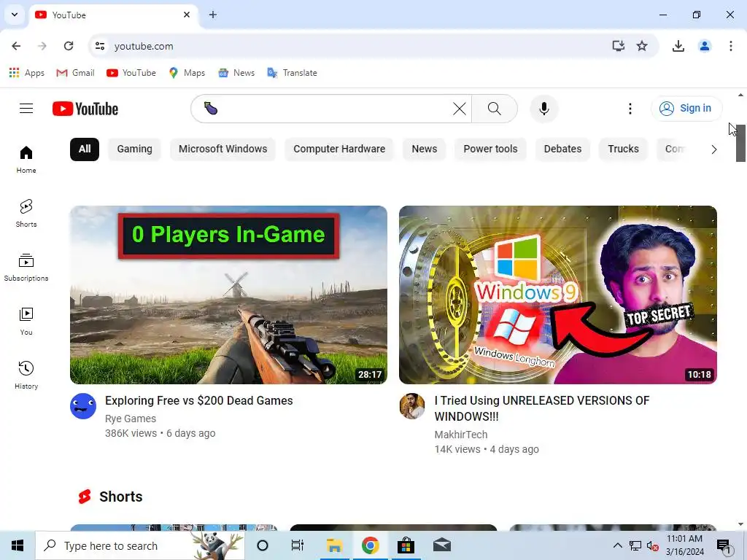Open a new tab with the plus button
The width and height of the screenshot is (747, 560).
tap(213, 15)
